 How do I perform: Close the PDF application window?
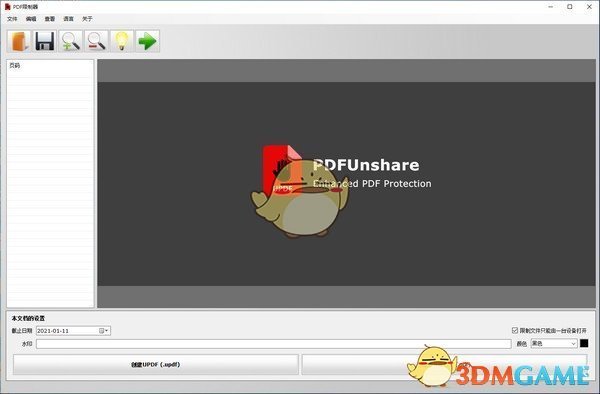tap(589, 7)
